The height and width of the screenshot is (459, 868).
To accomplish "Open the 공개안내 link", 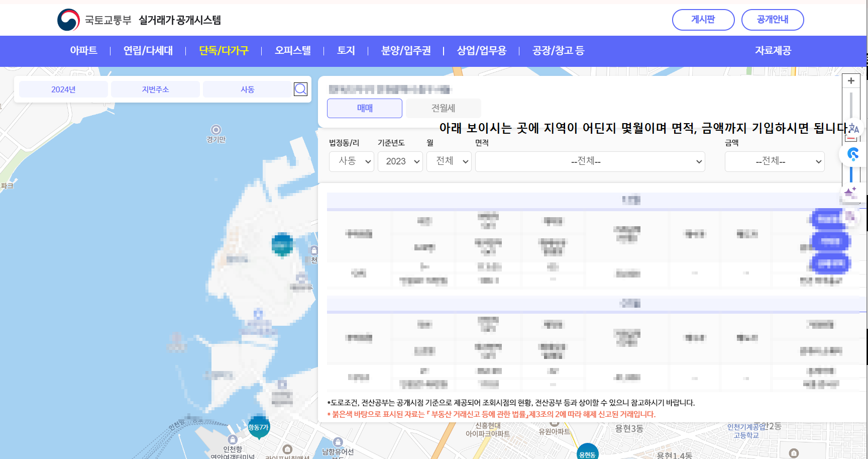I will tap(773, 20).
